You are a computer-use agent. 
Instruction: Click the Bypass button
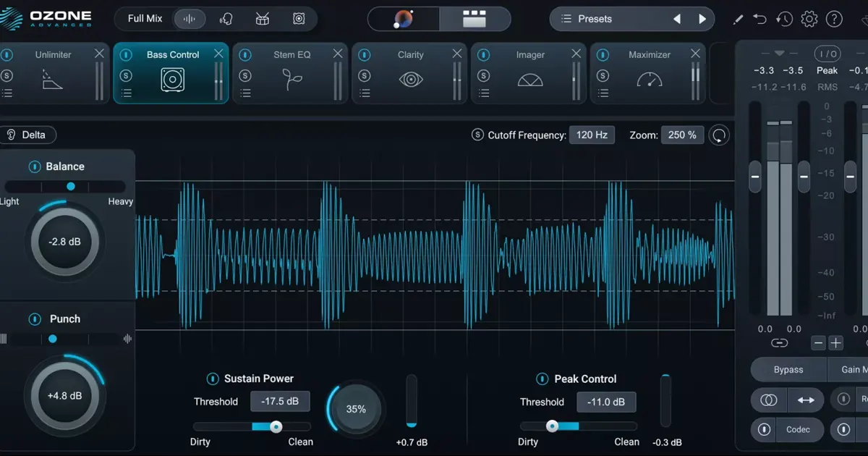(788, 369)
